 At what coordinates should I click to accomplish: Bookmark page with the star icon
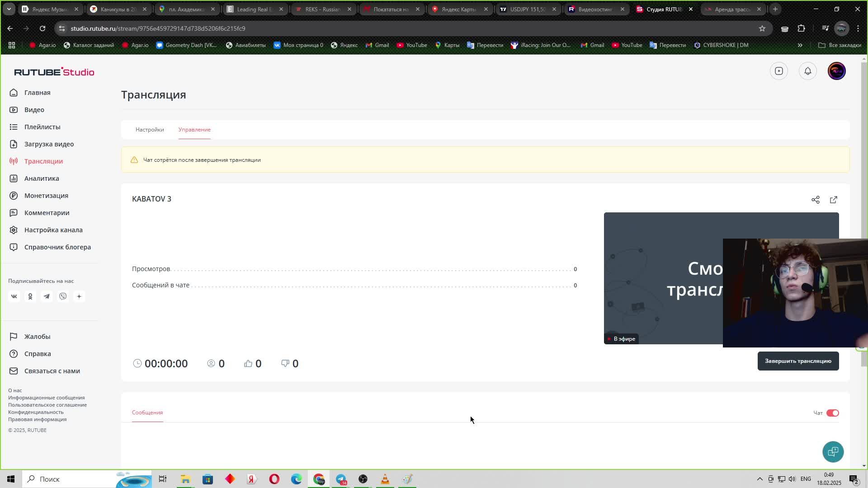(x=762, y=28)
